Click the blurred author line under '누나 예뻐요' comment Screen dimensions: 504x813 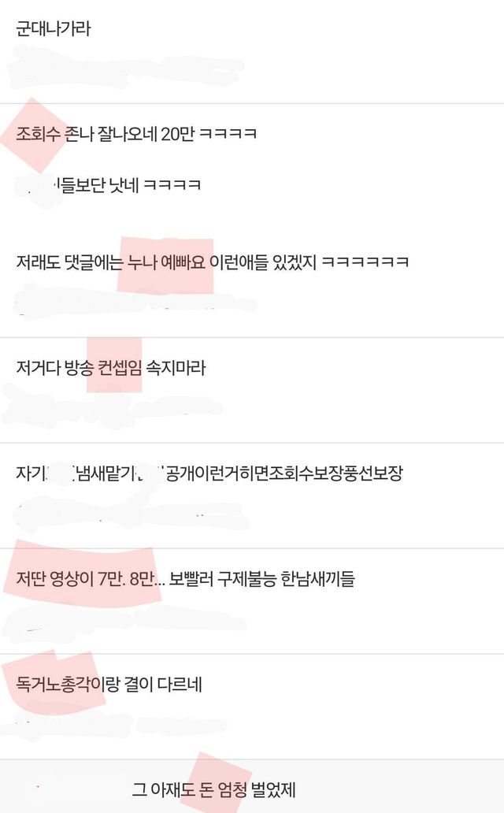134,302
